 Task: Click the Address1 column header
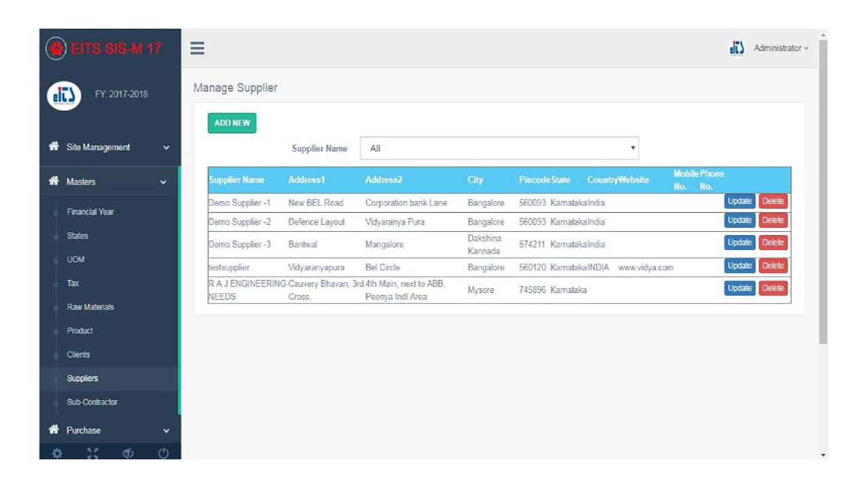point(307,180)
